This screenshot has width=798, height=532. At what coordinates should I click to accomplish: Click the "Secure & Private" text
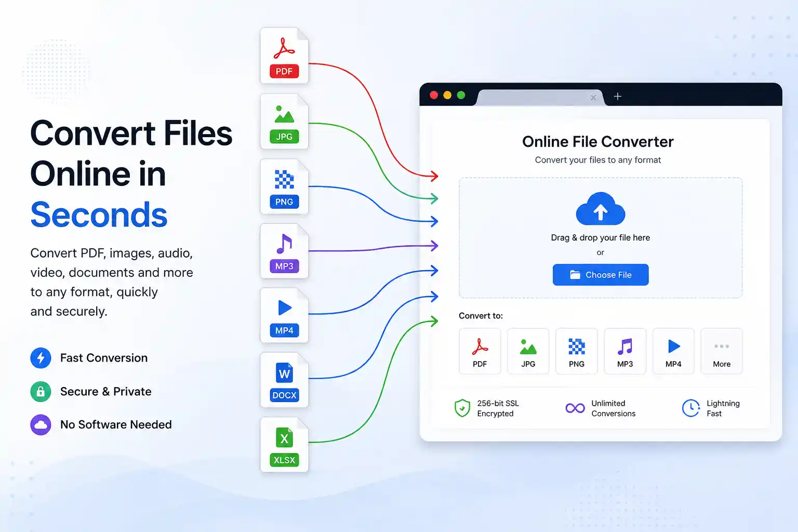106,392
